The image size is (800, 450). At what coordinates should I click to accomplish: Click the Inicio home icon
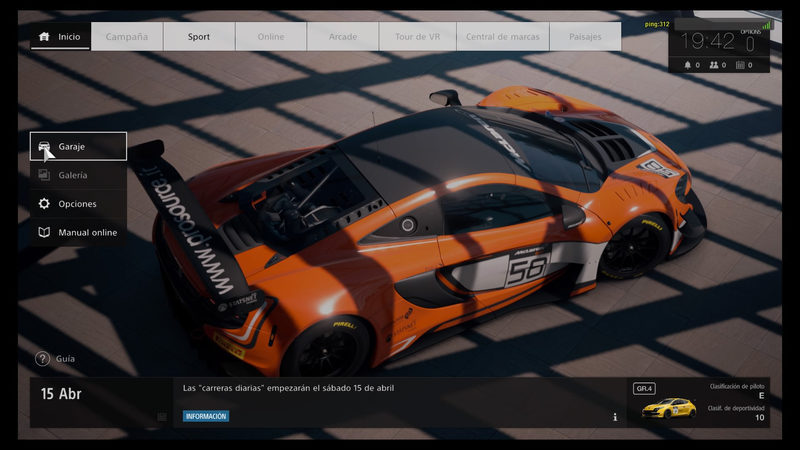[44, 37]
